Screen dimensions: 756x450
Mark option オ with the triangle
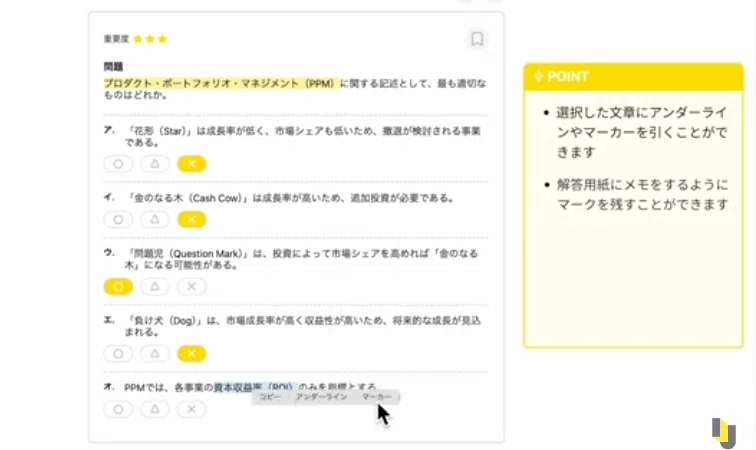[155, 409]
